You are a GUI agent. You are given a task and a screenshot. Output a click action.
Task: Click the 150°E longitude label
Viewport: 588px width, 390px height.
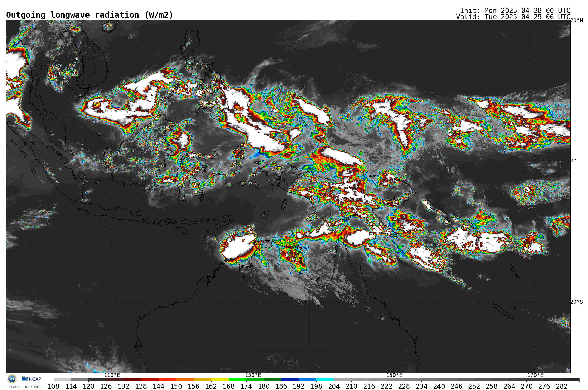tap(394, 375)
